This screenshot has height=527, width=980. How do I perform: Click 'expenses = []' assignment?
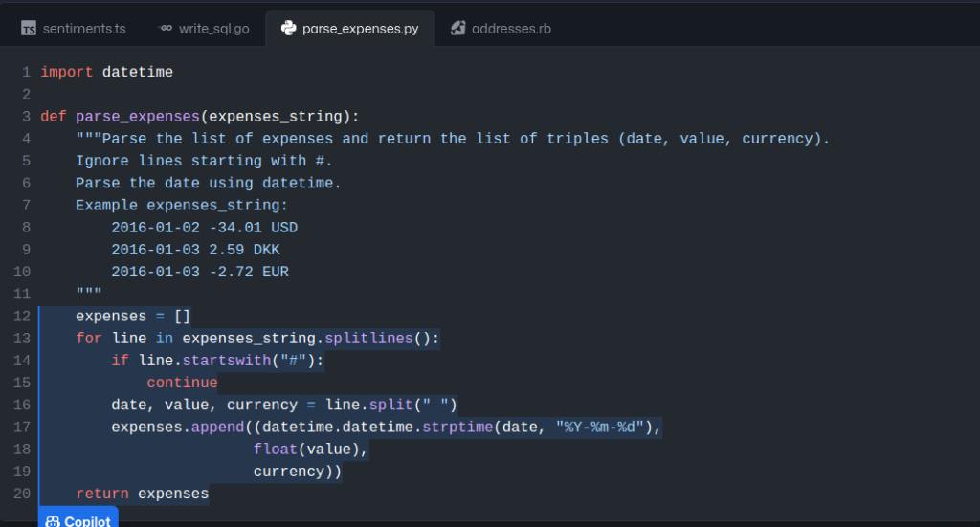coord(133,317)
